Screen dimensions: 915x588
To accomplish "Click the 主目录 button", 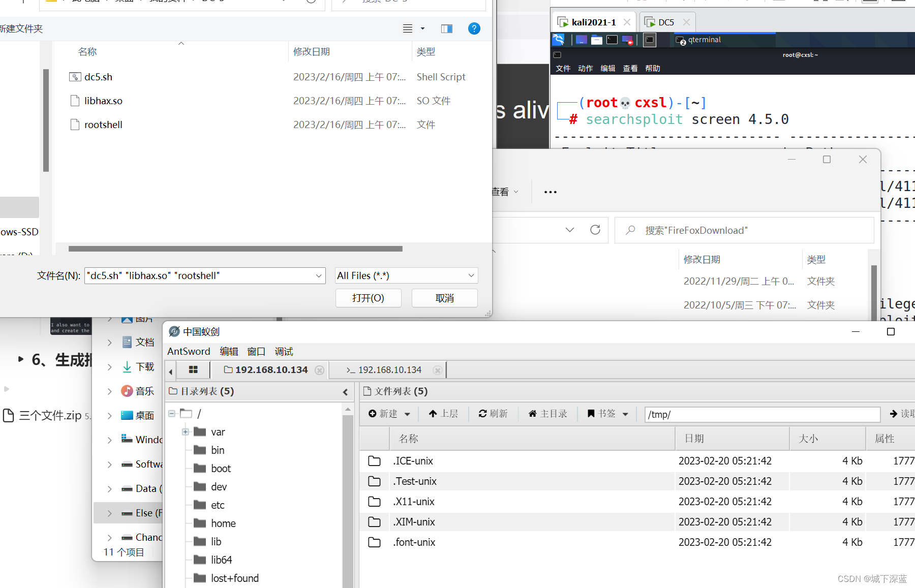I will click(x=548, y=414).
